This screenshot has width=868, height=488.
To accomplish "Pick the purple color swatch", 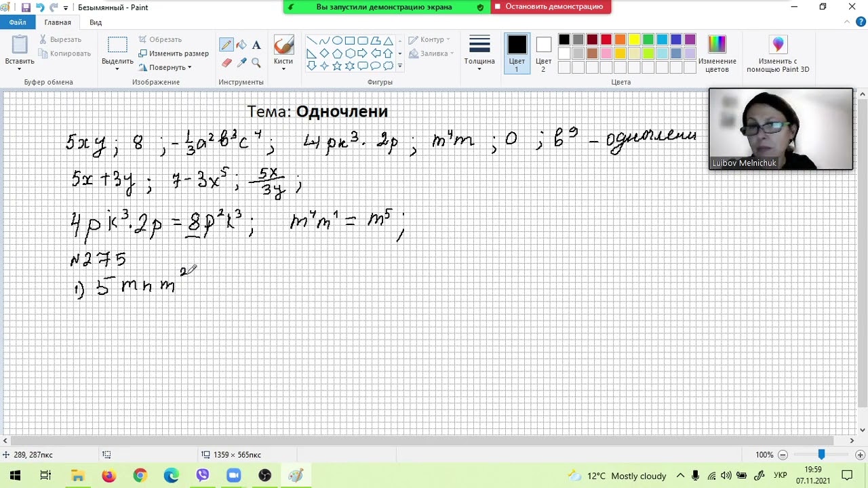I will pos(690,39).
